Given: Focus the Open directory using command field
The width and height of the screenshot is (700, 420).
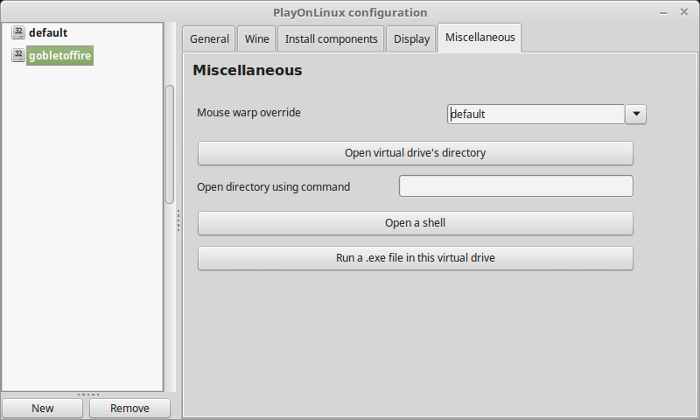Looking at the screenshot, I should point(516,186).
